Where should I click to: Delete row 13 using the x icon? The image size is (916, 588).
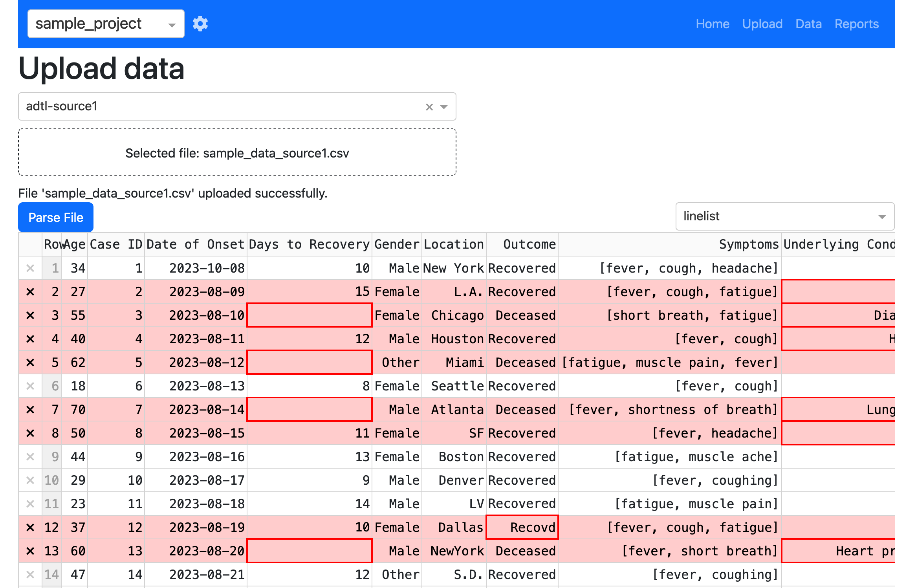[30, 551]
